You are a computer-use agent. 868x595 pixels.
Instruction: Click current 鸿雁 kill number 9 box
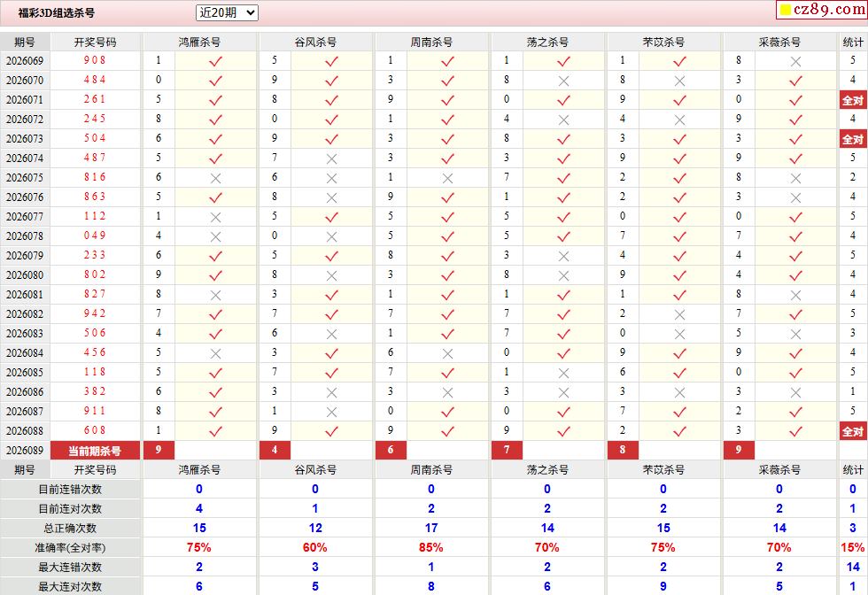159,450
